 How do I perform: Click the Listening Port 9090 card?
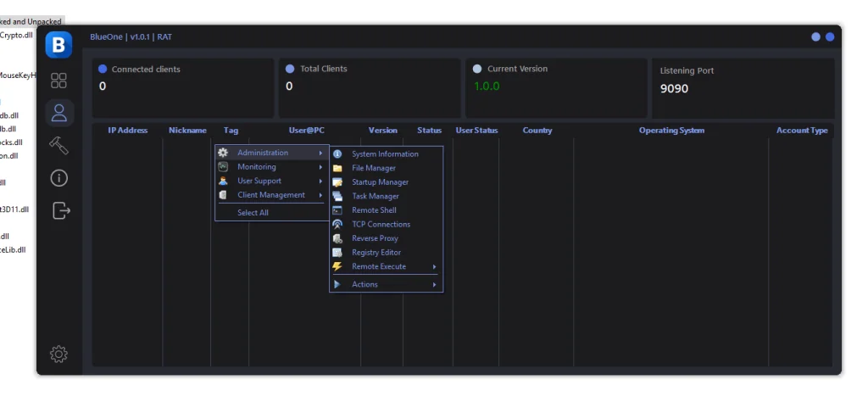tap(742, 88)
